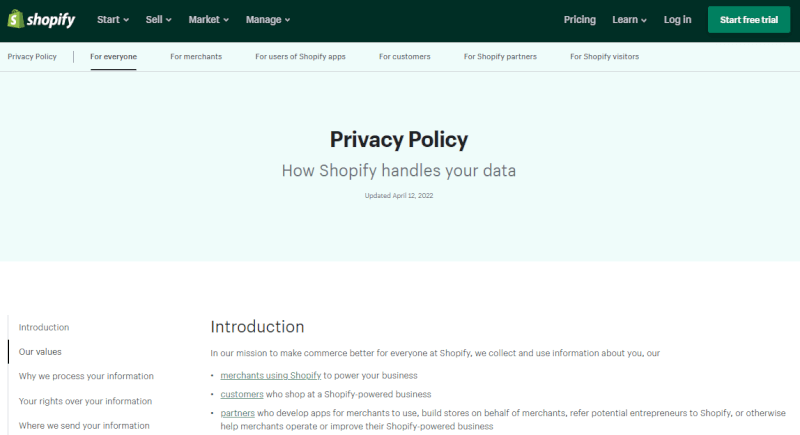Open the For Shopify partners tab
The width and height of the screenshot is (800, 435).
[x=500, y=57]
